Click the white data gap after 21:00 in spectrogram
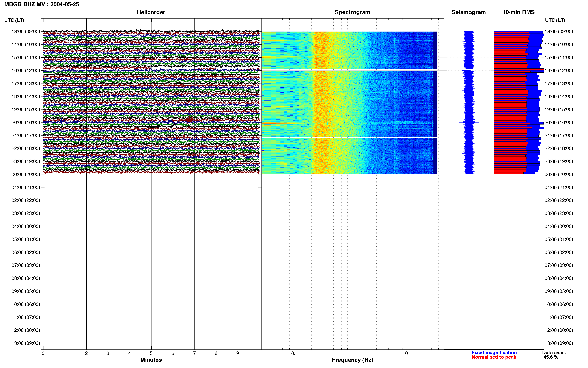 [349, 137]
